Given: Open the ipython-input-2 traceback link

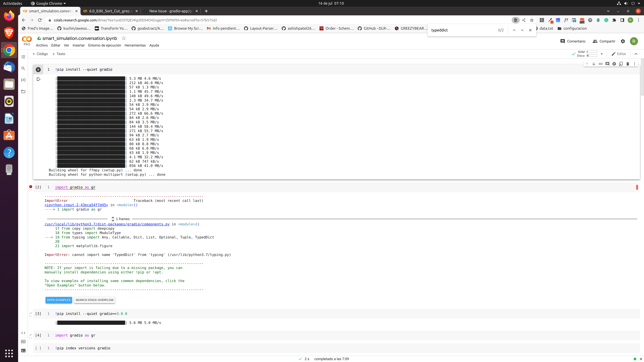Looking at the screenshot, I should click(x=76, y=205).
